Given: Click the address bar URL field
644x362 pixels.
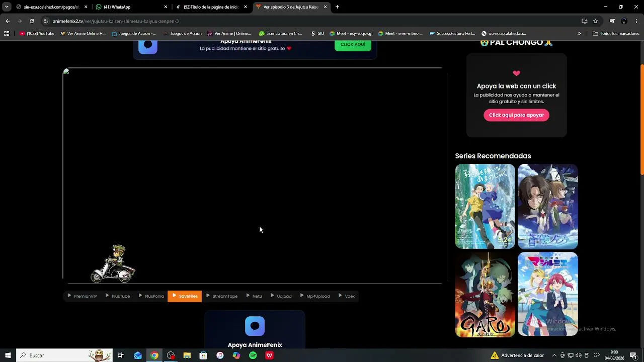Looking at the screenshot, I should (312, 21).
